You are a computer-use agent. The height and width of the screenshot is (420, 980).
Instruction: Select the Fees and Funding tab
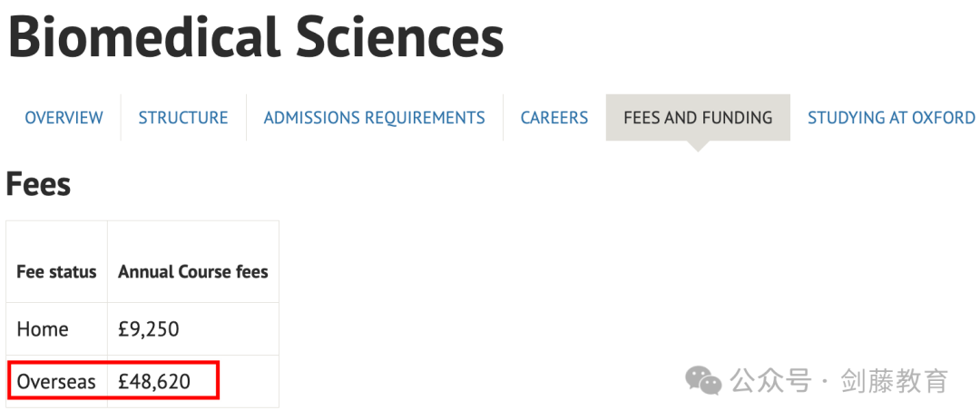click(698, 118)
